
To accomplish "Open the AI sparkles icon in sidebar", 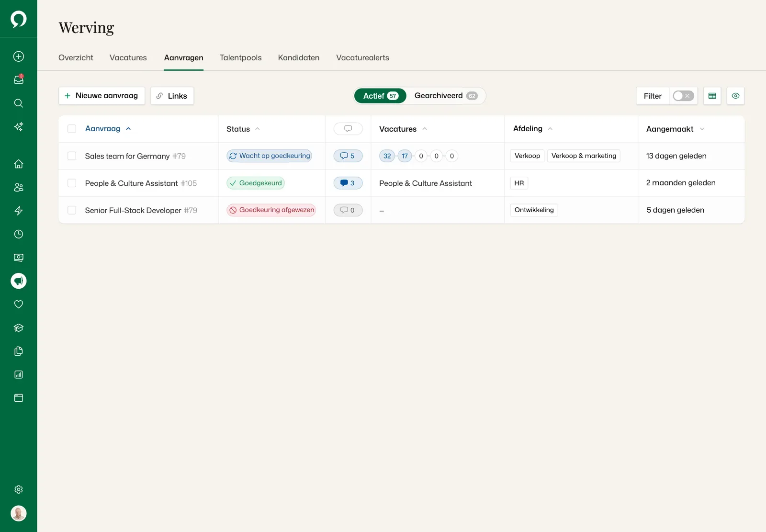I will point(19,126).
